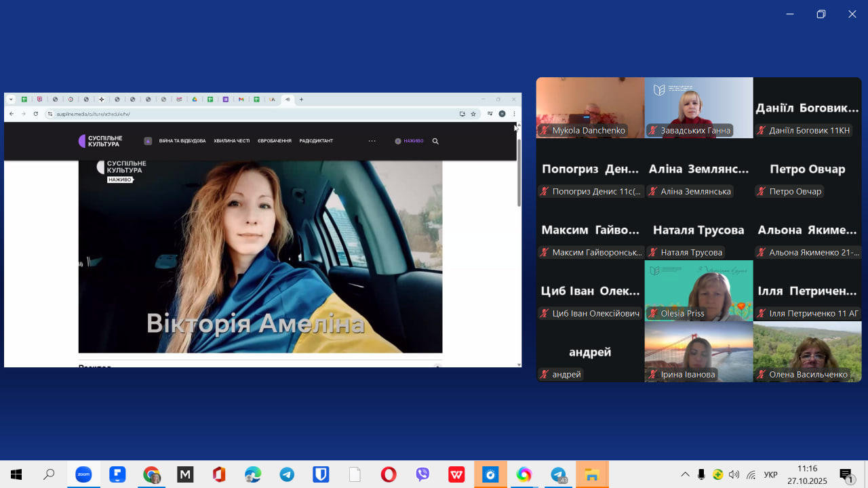This screenshot has width=868, height=488.
Task: Open Viber from the taskbar
Action: (422, 474)
